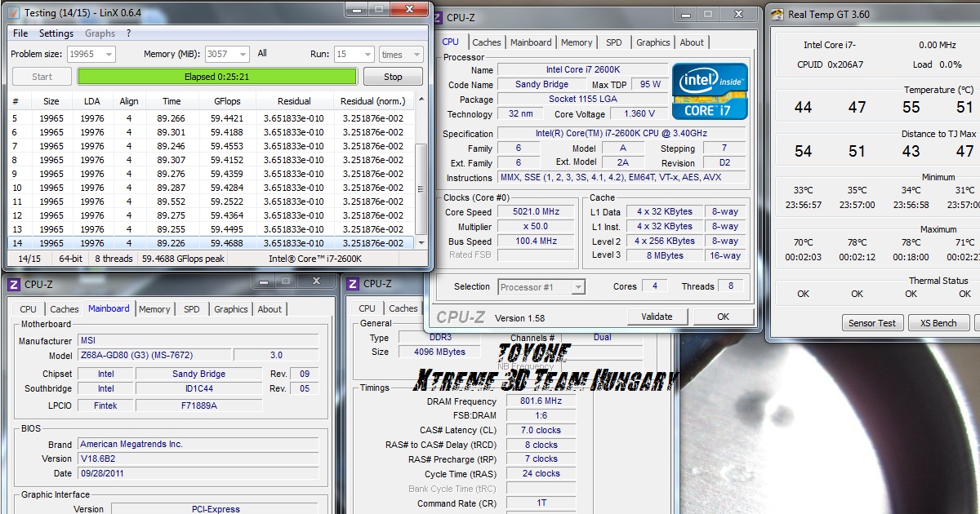Viewport: 980px width, 514px height.
Task: Click the Intel Core i7 logo badge
Action: coord(709,91)
